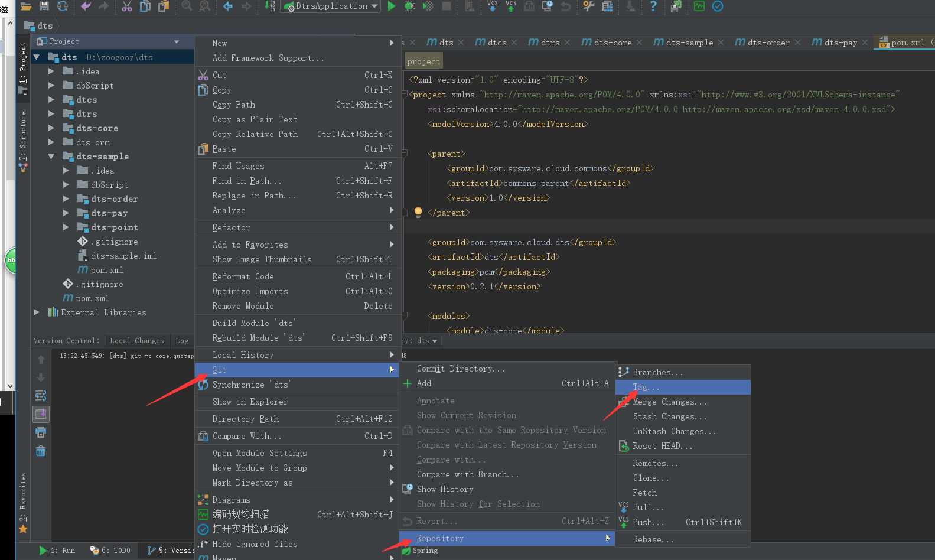Viewport: 935px width, 560px height.
Task: Close the dtcs editor tab
Action: (514, 43)
